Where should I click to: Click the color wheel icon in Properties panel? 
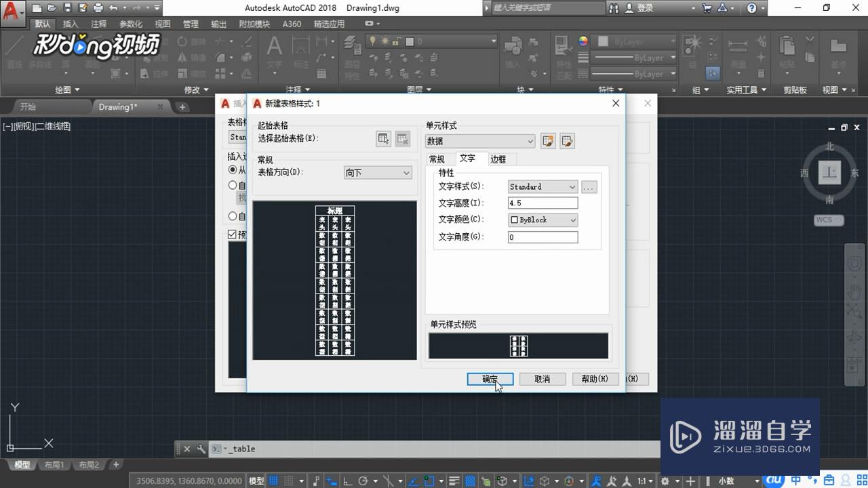tap(583, 41)
